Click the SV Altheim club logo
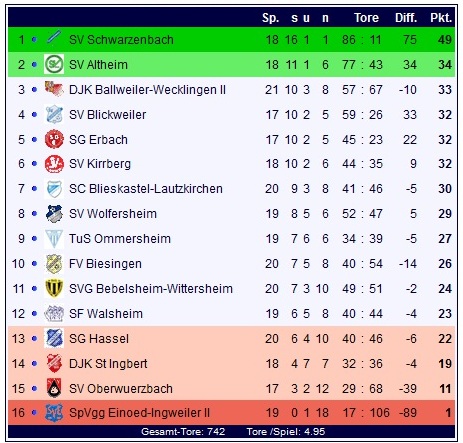Image resolution: width=463 pixels, height=443 pixels. coord(54,64)
